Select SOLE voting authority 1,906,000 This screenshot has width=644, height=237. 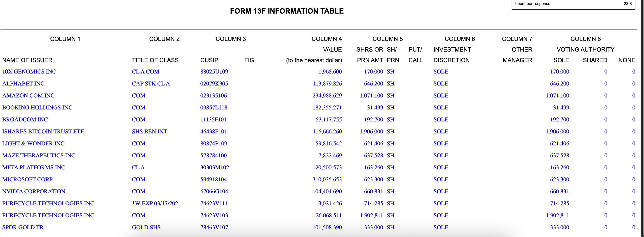tap(557, 132)
